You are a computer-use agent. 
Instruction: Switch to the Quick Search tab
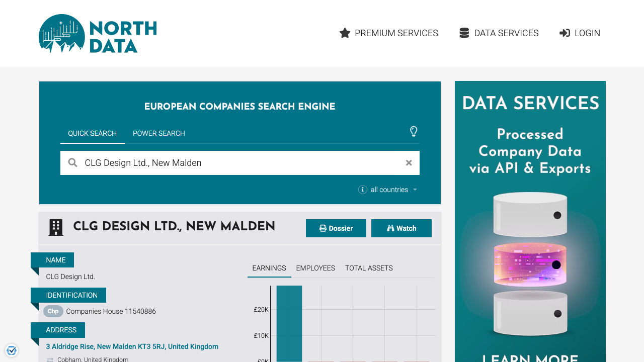pos(93,133)
